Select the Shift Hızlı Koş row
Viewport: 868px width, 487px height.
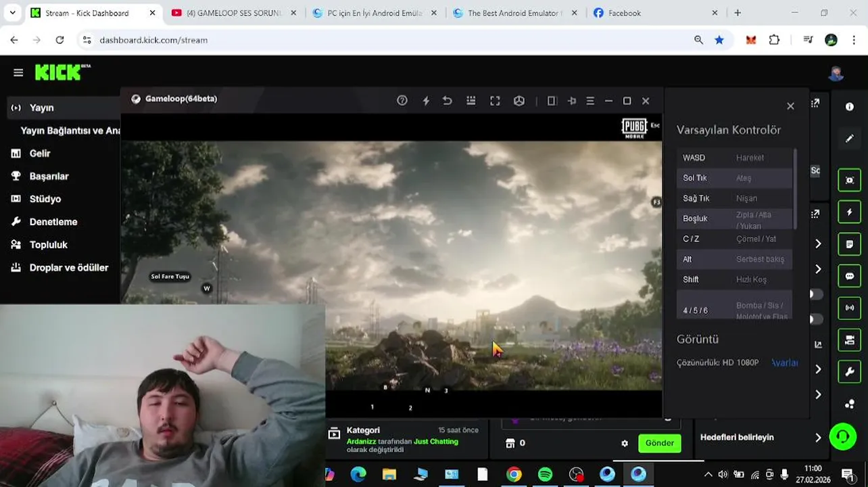(734, 279)
